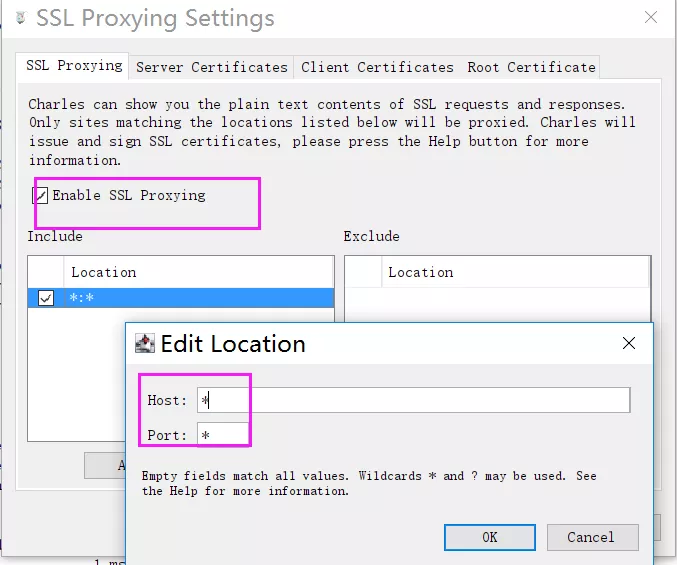Close the Edit Location dialog
The width and height of the screenshot is (677, 565).
[629, 344]
